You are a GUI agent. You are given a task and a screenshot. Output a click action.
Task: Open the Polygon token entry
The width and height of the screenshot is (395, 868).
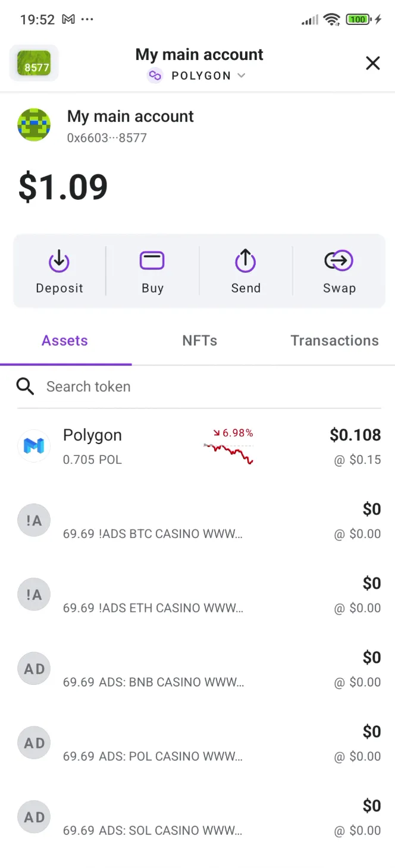click(149, 446)
